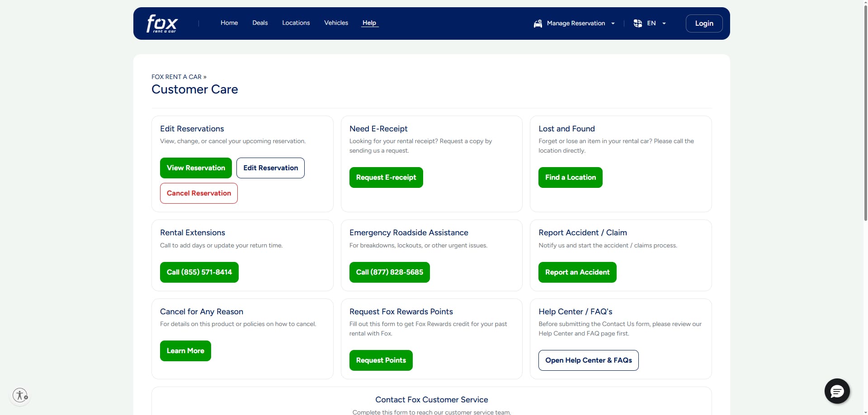Click the Login button
Image resolution: width=868 pixels, height=415 pixels.
tap(704, 23)
